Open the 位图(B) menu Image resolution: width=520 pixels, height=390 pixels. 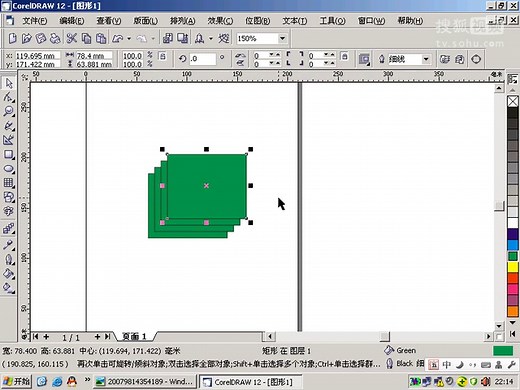click(257, 21)
